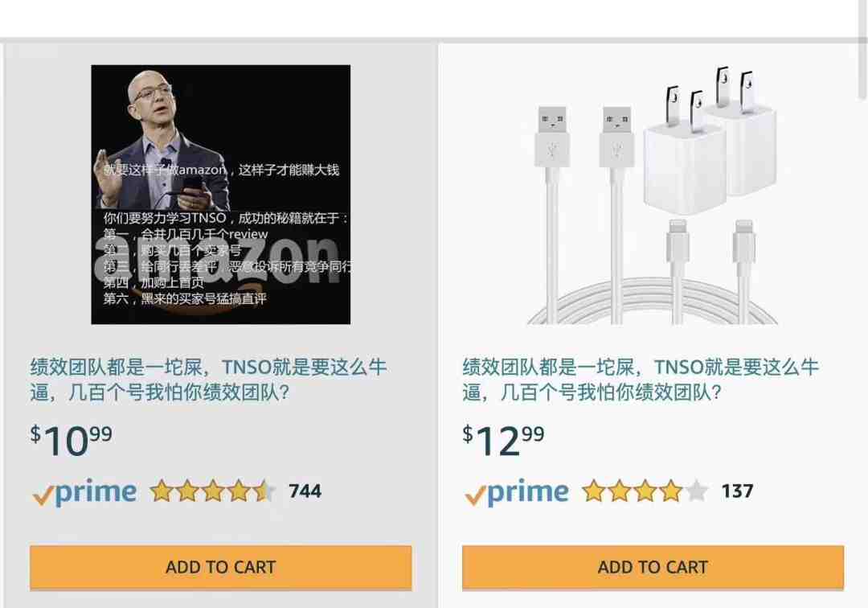Click ADD TO CART for $10.99 product
The width and height of the screenshot is (868, 608).
coord(221,567)
